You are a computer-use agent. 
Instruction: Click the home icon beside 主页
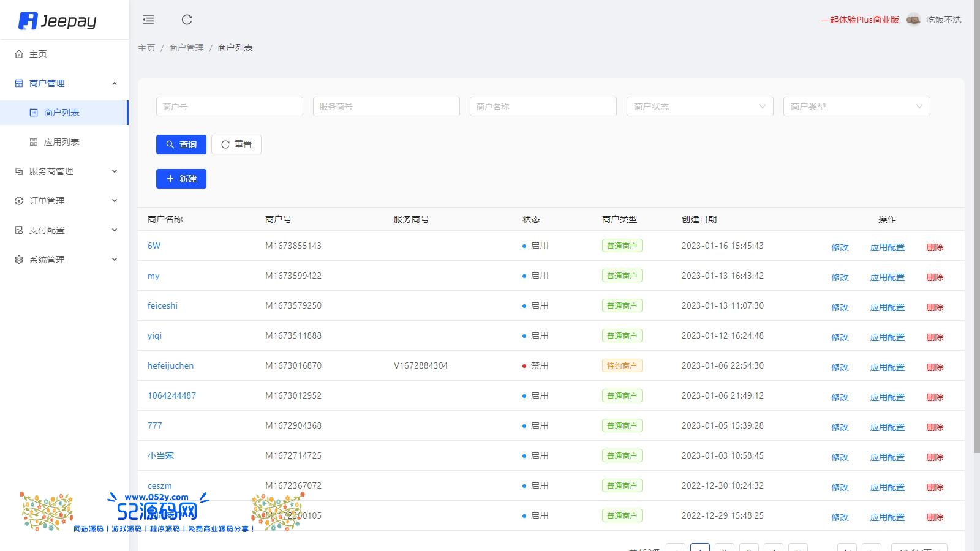[19, 54]
